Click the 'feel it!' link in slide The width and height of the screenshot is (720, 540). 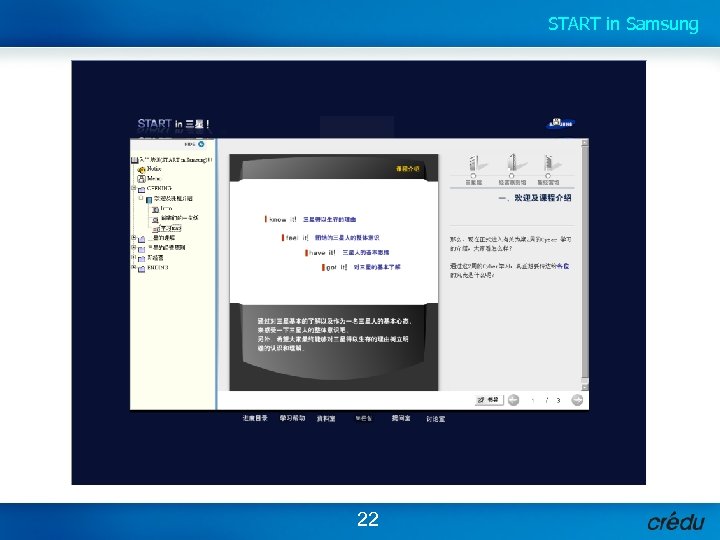click(x=331, y=237)
